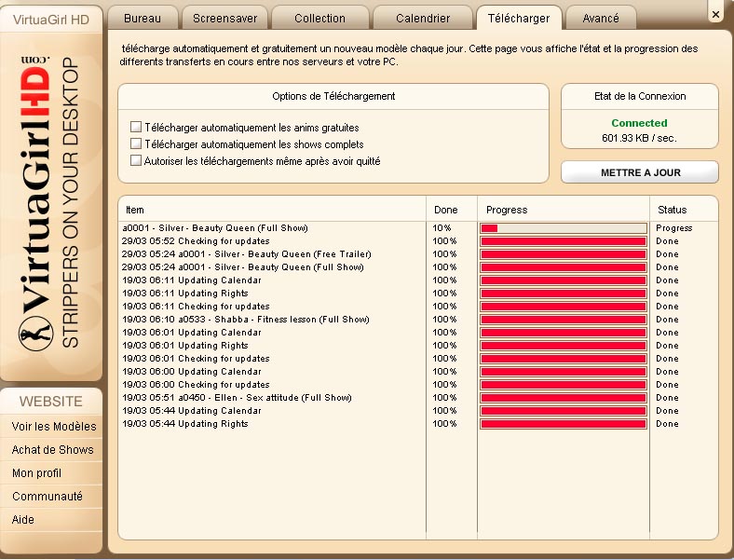
Task: Select '19/03 06:01 Checking for updates' row
Action: 417,359
